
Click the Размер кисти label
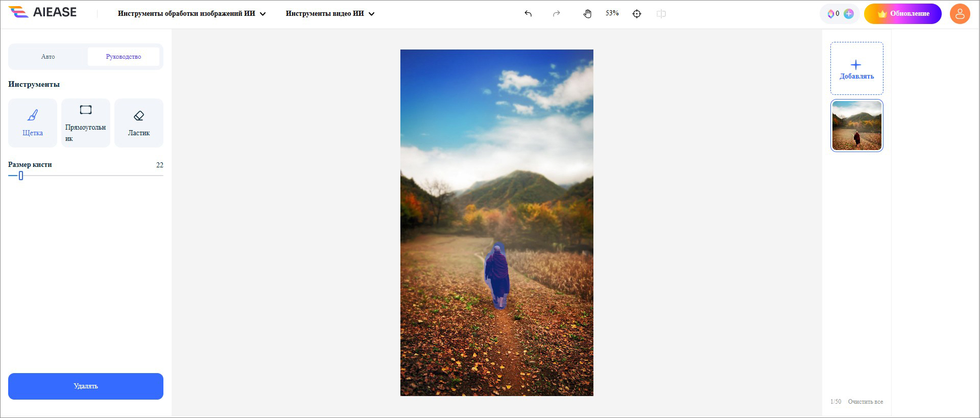pos(30,165)
